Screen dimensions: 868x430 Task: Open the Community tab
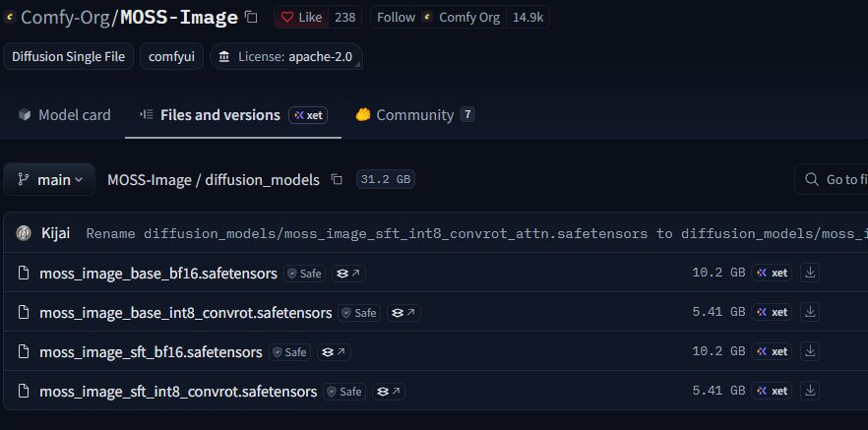click(414, 115)
